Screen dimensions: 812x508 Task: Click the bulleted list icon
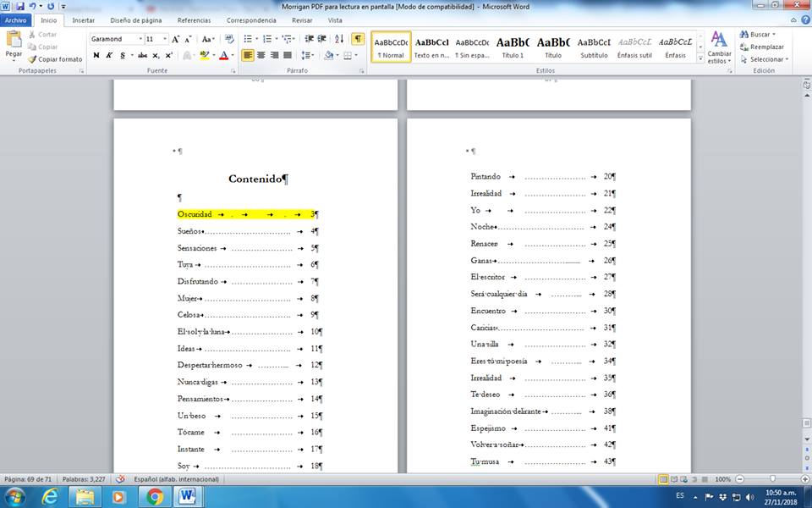248,39
